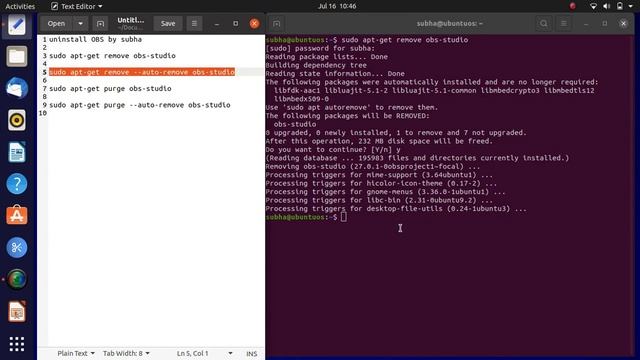Open LibreOffice Writer from the dock

(x=17, y=152)
